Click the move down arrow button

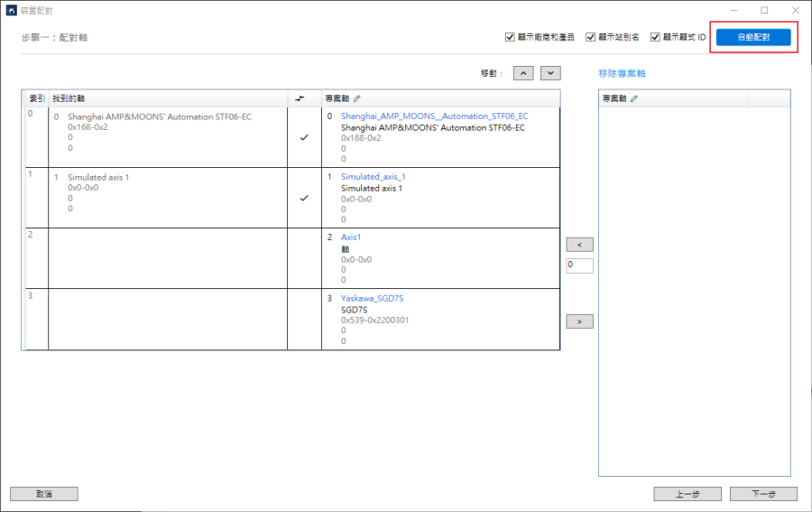[x=550, y=73]
